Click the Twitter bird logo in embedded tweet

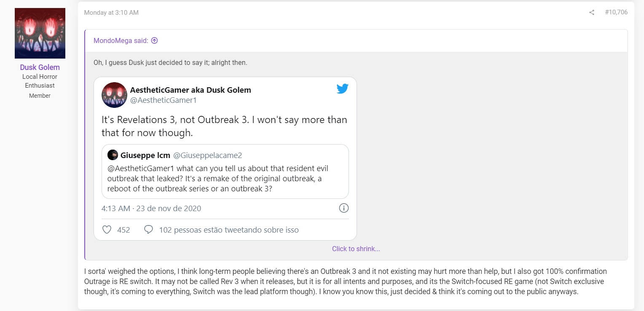(343, 89)
